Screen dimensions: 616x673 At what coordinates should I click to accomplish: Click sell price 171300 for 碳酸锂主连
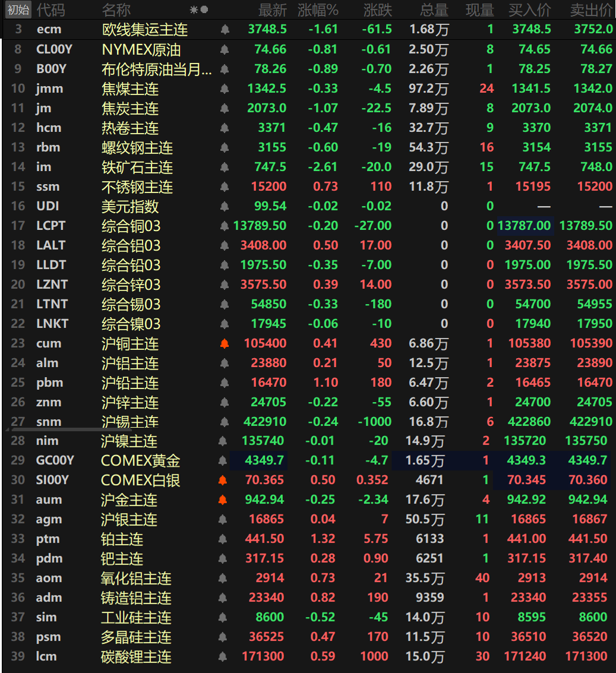[586, 656]
